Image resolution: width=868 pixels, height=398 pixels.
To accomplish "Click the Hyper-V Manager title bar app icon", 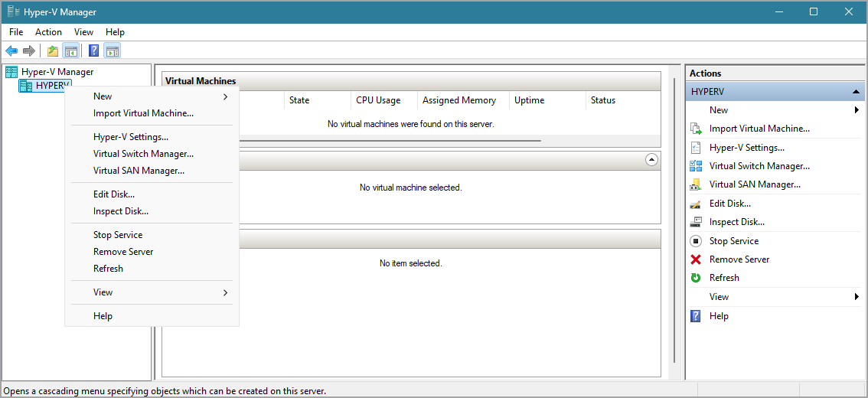I will 13,11.
